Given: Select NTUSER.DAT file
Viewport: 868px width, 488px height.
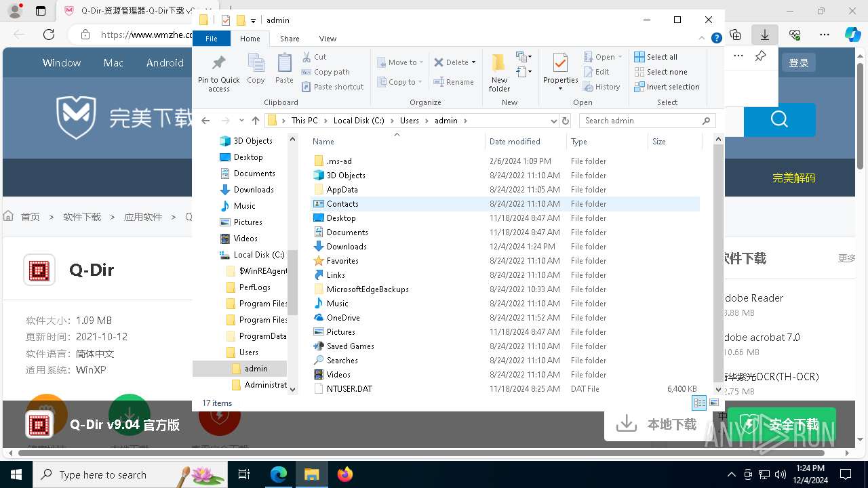Looking at the screenshot, I should [349, 389].
